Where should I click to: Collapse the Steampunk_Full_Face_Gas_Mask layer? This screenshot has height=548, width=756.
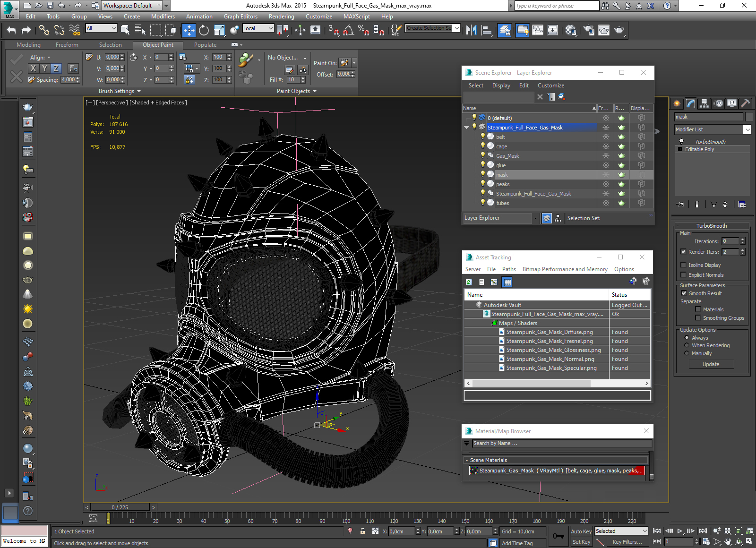(467, 128)
